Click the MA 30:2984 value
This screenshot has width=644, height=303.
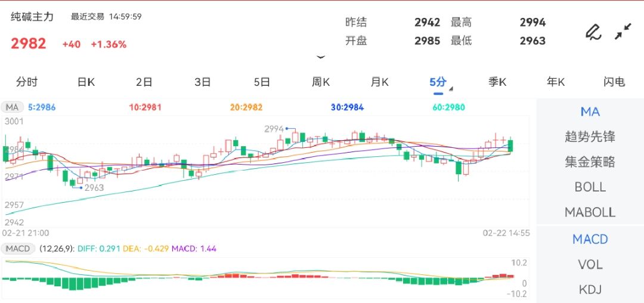[348, 107]
